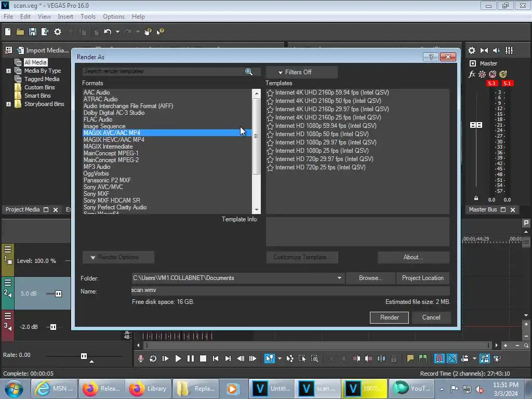This screenshot has width=532, height=399.
Task: Click the playback Rate slider handle
Action: pyautogui.click(x=84, y=356)
